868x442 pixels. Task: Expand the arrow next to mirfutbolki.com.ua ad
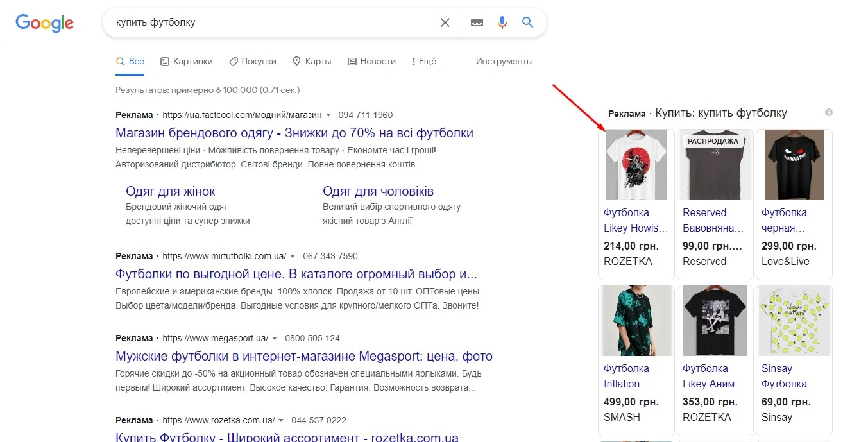pos(293,255)
